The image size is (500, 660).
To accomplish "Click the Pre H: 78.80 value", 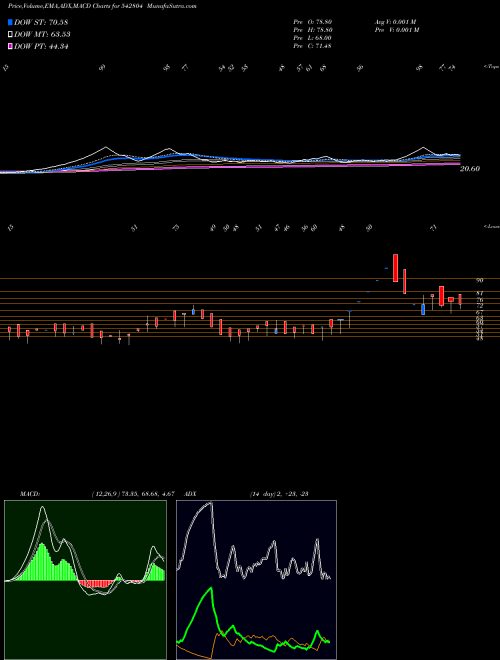I will click(x=313, y=30).
